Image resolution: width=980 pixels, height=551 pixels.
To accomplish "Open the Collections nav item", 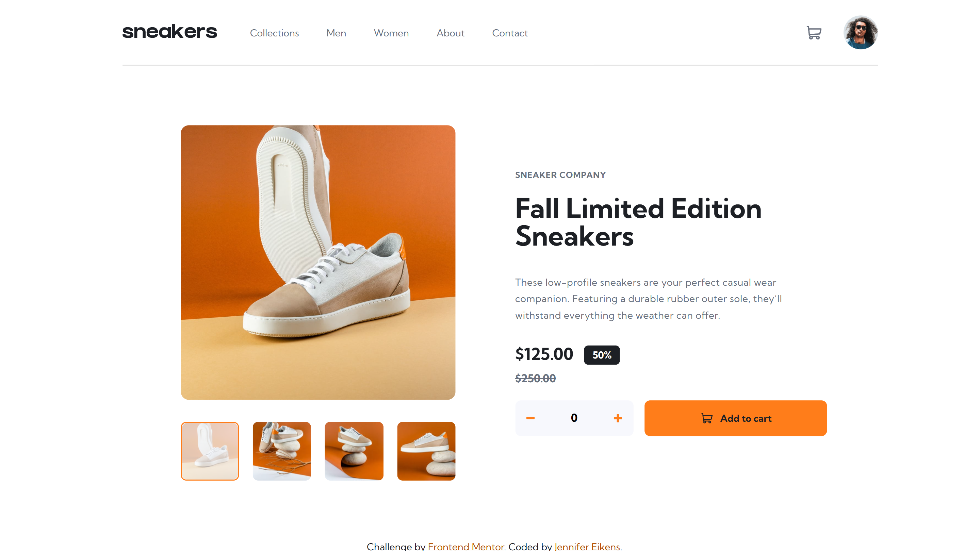I will [274, 33].
